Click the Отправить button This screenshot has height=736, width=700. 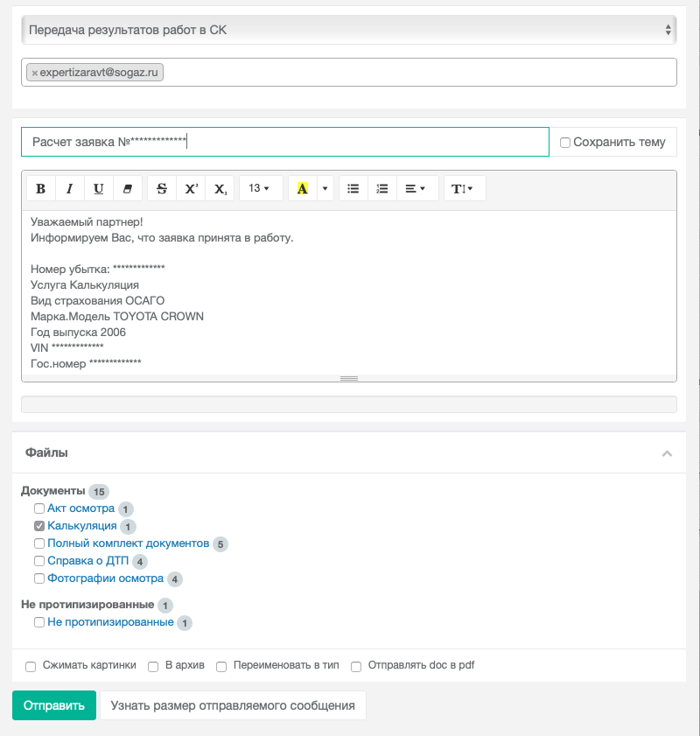pyautogui.click(x=54, y=705)
